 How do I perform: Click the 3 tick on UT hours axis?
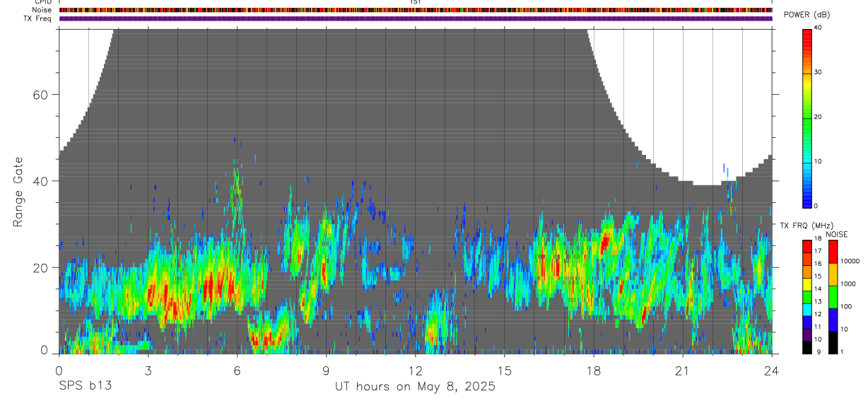[x=148, y=370]
